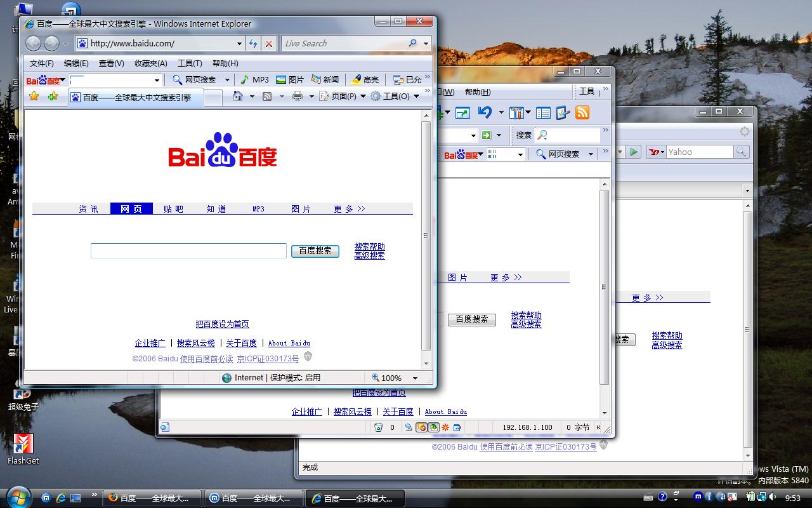
Task: Click the sun icon in Maxthon status bar
Action: [445, 427]
